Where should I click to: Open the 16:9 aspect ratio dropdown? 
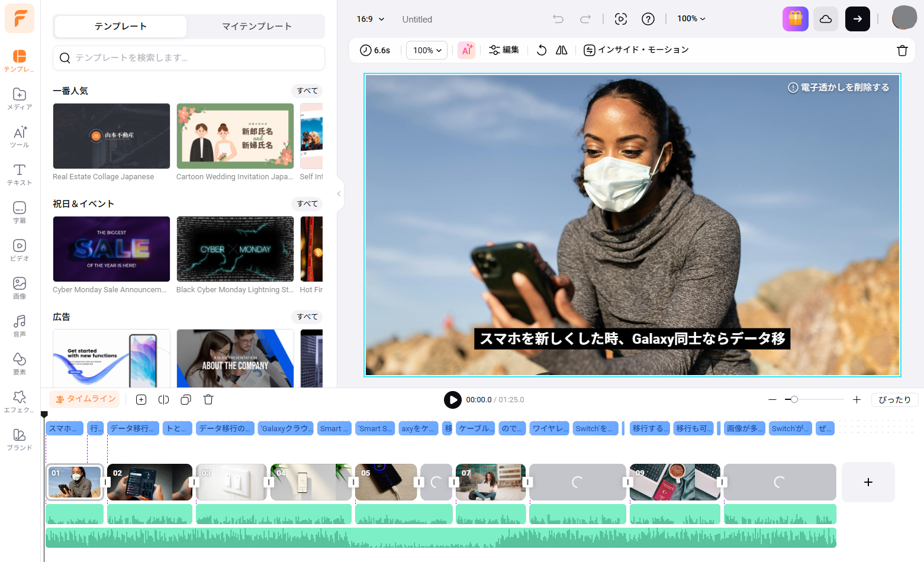click(370, 19)
